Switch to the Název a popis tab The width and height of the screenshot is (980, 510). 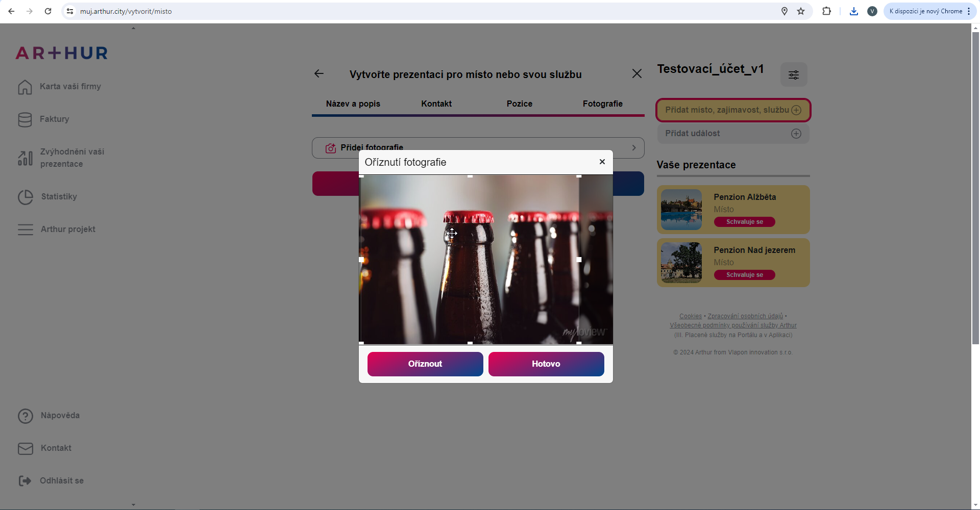[x=353, y=104]
